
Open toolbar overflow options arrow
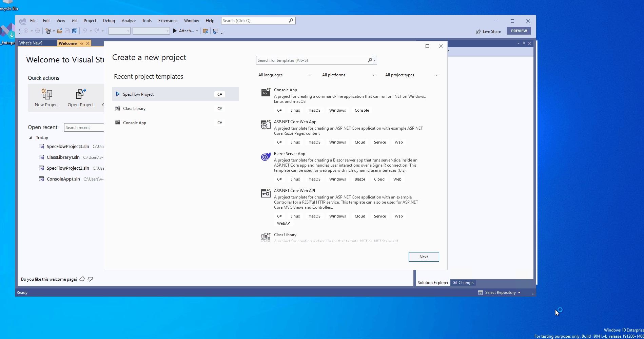tap(222, 33)
